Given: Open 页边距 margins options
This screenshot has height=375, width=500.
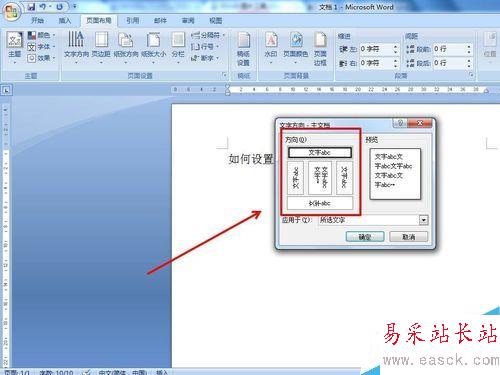Looking at the screenshot, I should pyautogui.click(x=101, y=47).
